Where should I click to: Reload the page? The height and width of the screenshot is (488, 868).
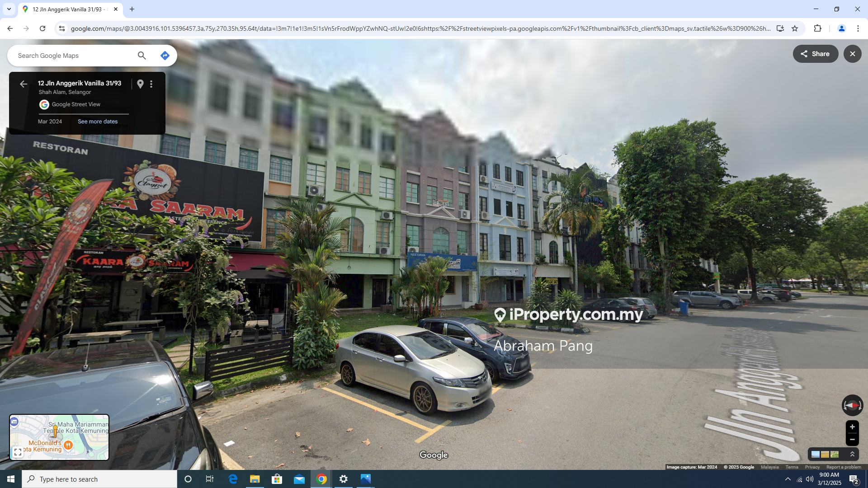click(42, 28)
